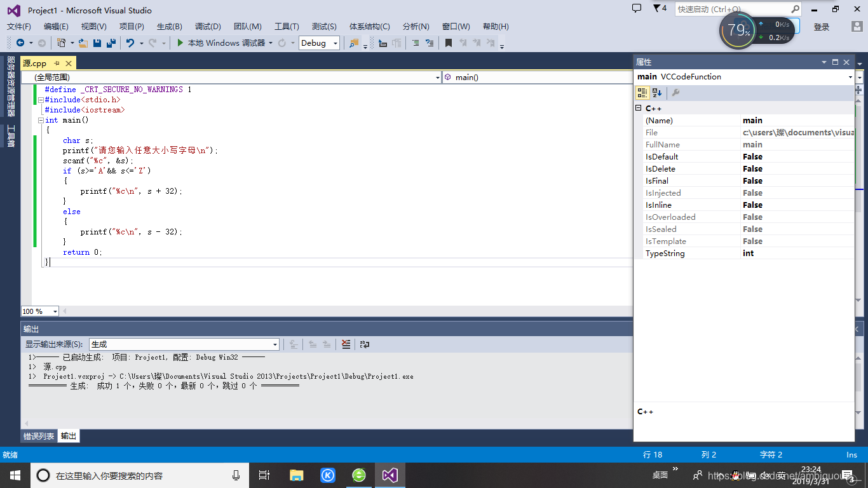Open the 工具(T) menu
Image resolution: width=868 pixels, height=488 pixels.
pyautogui.click(x=287, y=27)
